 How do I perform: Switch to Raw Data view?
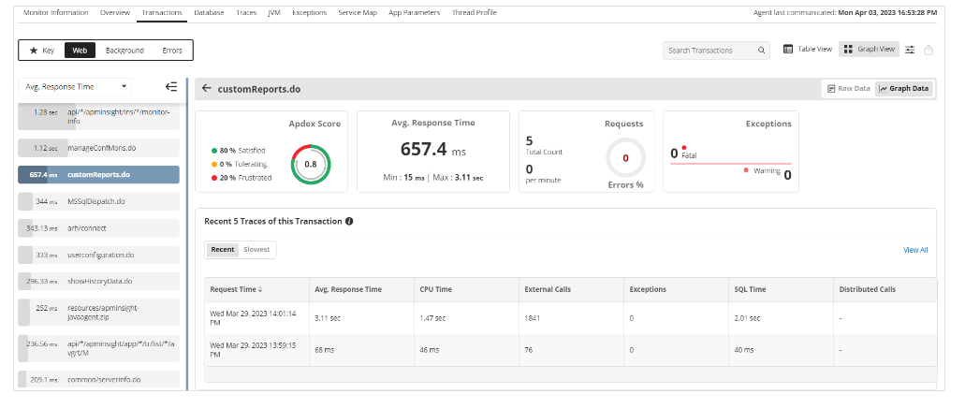coord(849,89)
